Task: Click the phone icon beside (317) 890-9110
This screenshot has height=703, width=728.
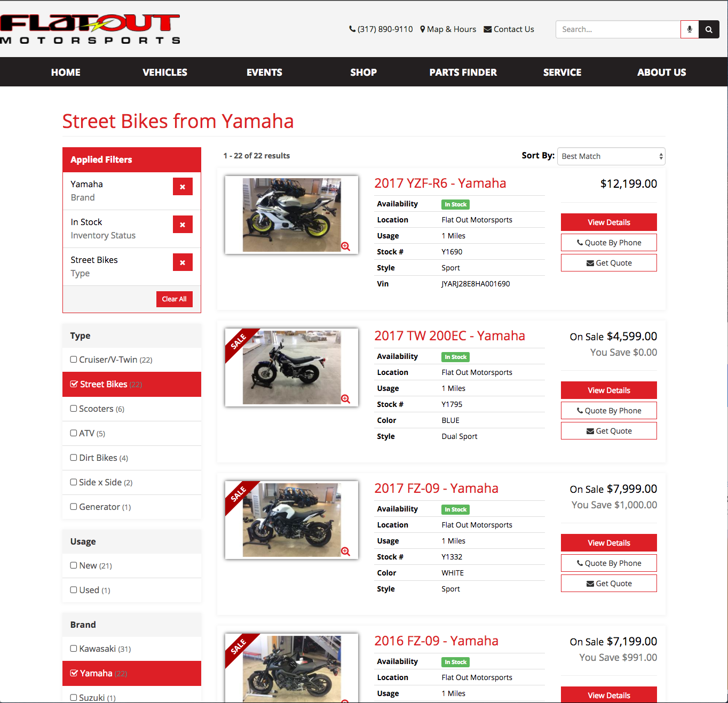Action: pyautogui.click(x=352, y=29)
